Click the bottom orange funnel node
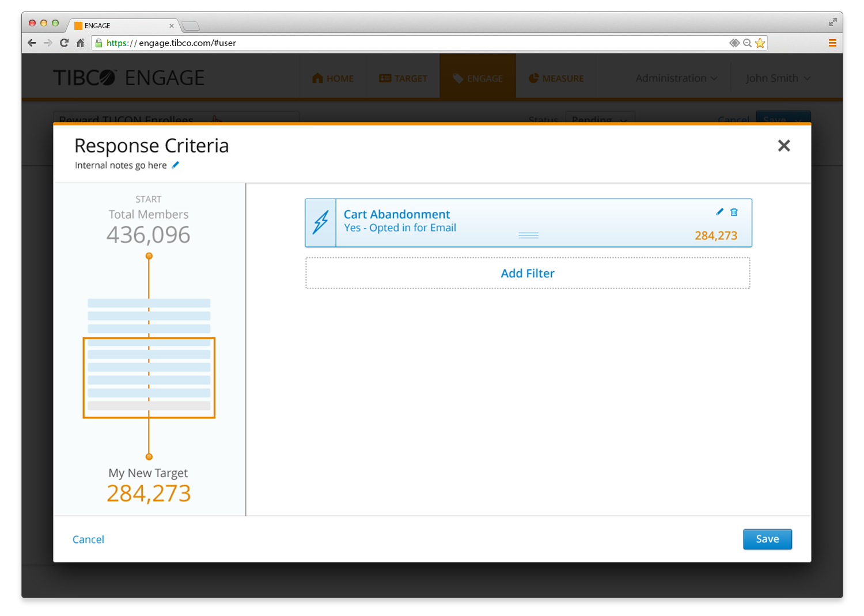This screenshot has height=616, width=864. [149, 457]
